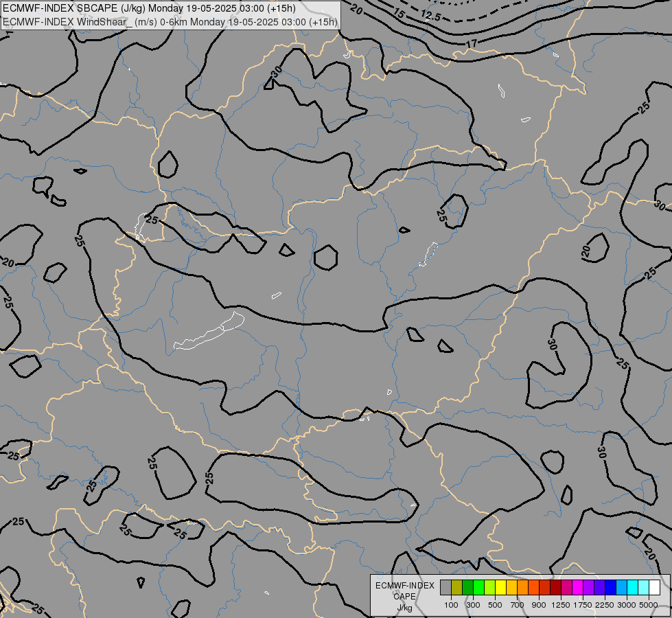
Task: Click the legend tick label 2250
Action: (x=605, y=605)
